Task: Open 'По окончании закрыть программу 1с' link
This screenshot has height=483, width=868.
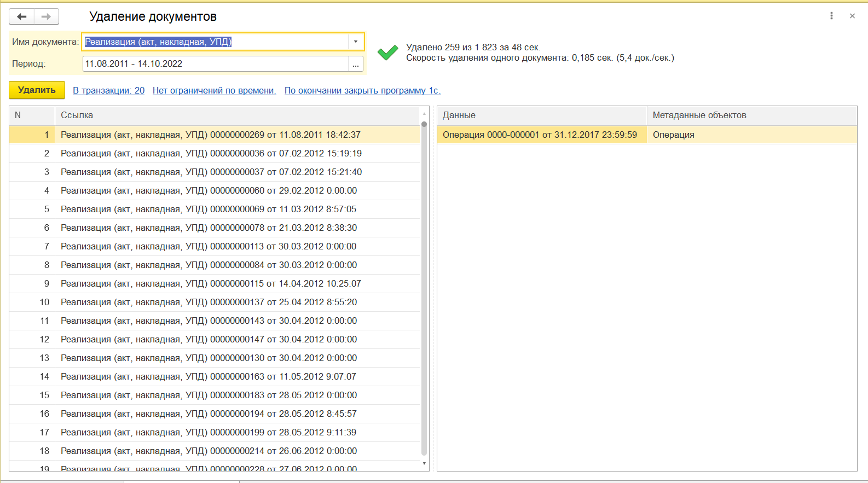Action: (363, 90)
